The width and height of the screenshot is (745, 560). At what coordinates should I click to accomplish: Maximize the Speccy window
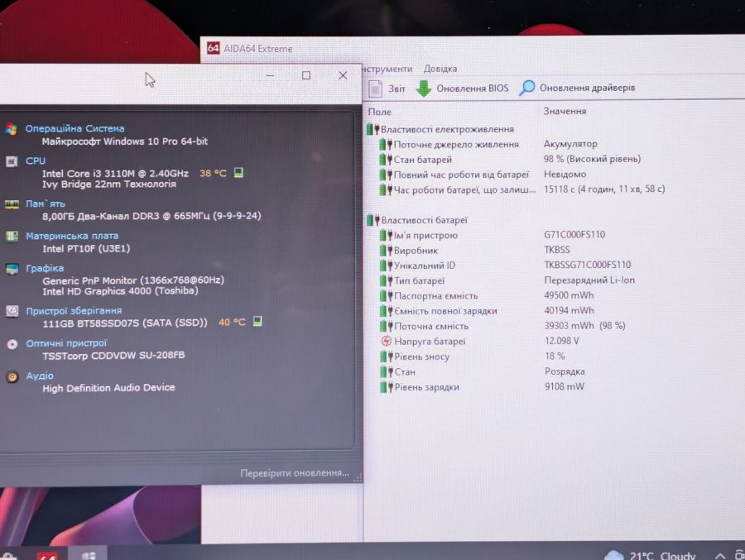coord(306,75)
